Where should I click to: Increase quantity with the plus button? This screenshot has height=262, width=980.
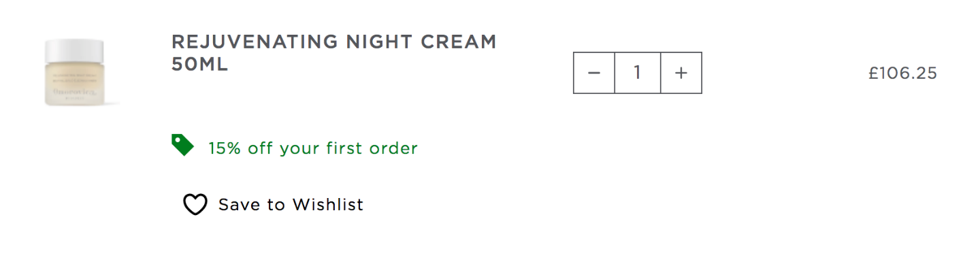click(x=681, y=73)
